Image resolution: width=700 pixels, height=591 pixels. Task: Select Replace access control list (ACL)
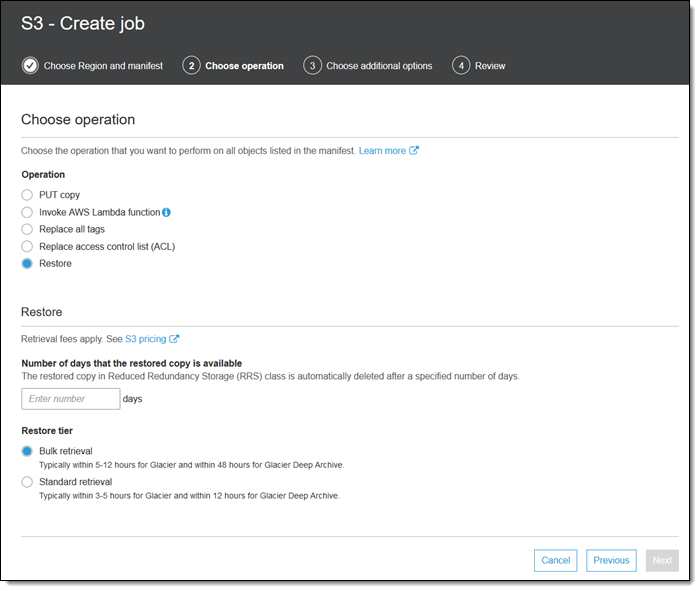point(27,246)
